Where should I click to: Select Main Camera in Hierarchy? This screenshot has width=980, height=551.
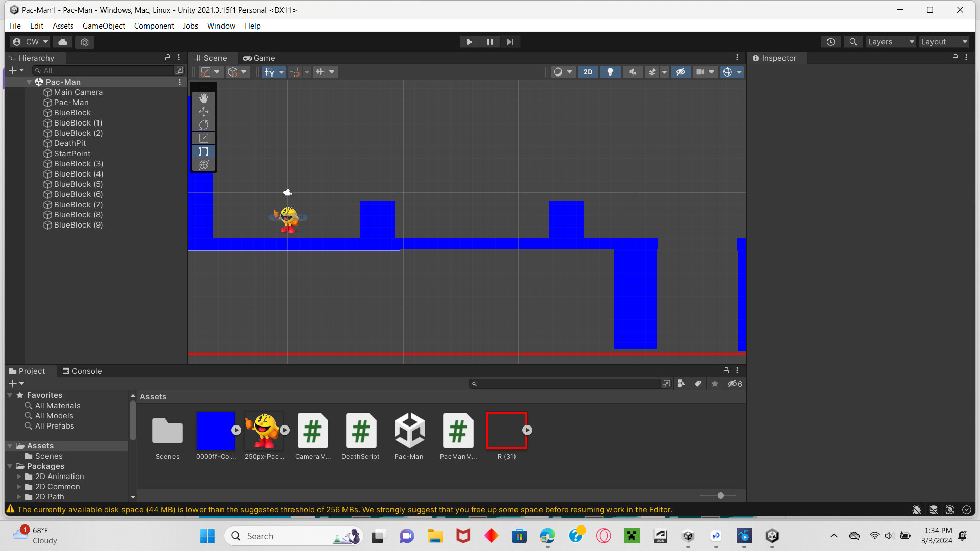[78, 92]
